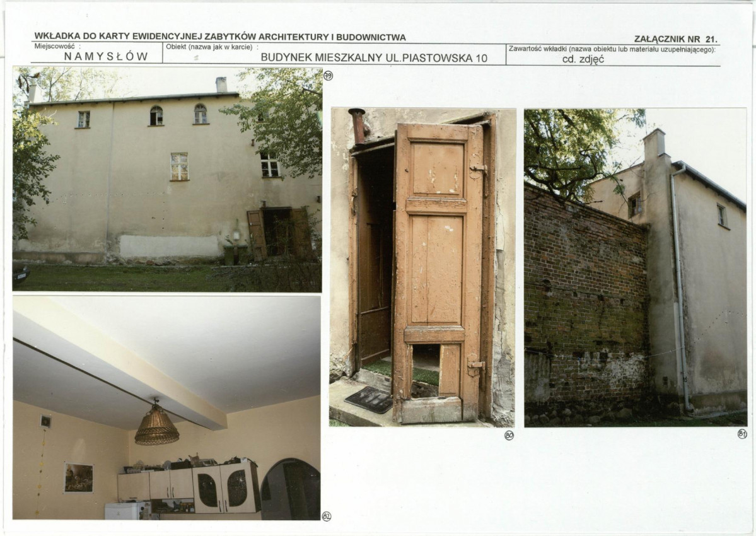Select the 'NAMYSŁÓW' locality field
Screen dimensions: 756x536
(106, 57)
